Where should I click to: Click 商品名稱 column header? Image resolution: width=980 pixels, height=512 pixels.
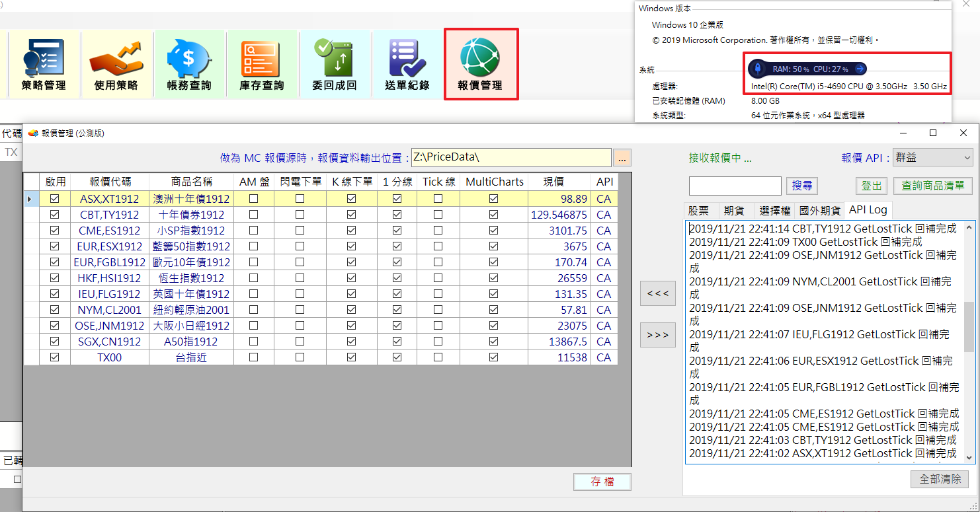[192, 182]
